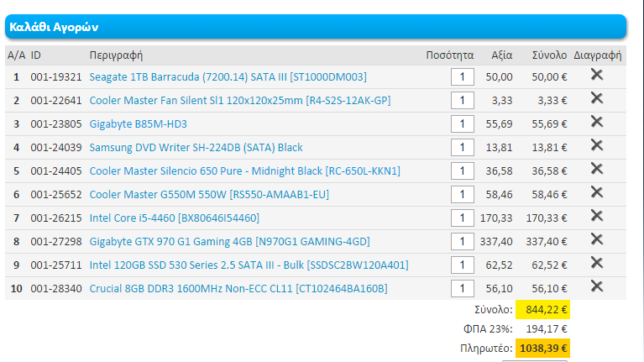Open Intel 120GB SSD 530 Series link
Screen dimensions: 644x362
click(249, 265)
